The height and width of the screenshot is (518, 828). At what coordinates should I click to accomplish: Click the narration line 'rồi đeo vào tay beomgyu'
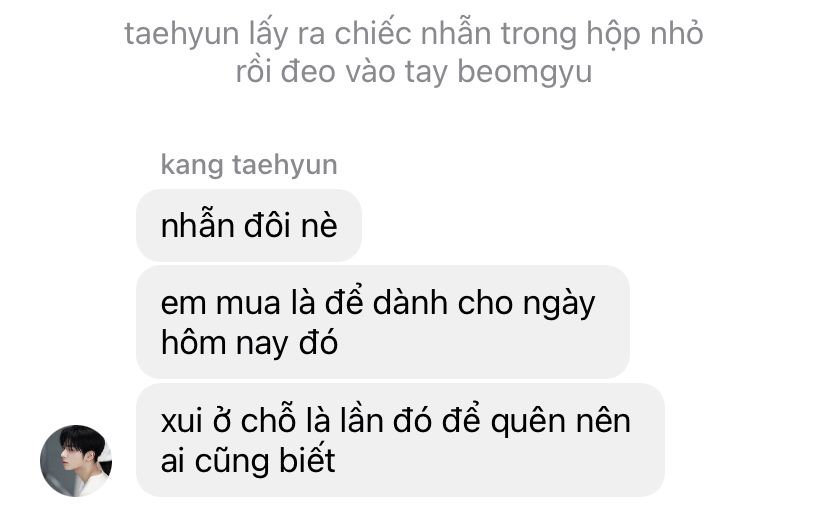(413, 72)
